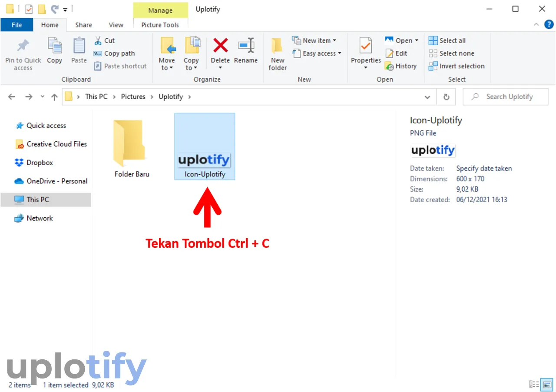The height and width of the screenshot is (392, 556).
Task: Switch to Details view in status bar
Action: (534, 384)
